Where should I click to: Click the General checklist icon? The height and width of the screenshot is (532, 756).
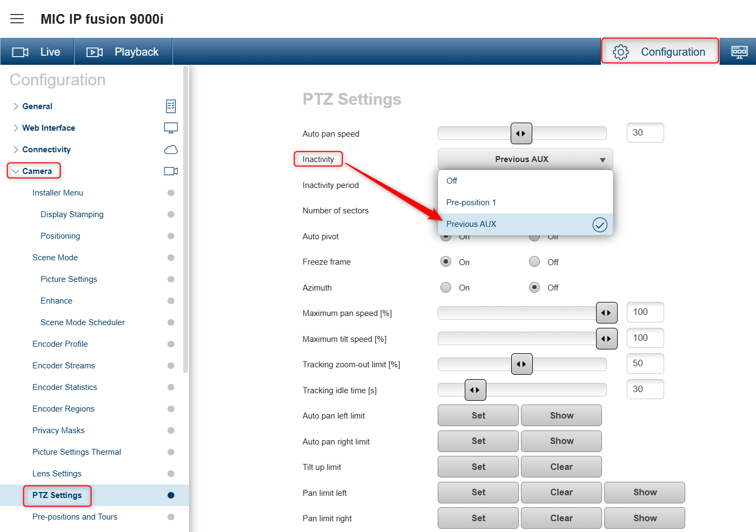171,106
